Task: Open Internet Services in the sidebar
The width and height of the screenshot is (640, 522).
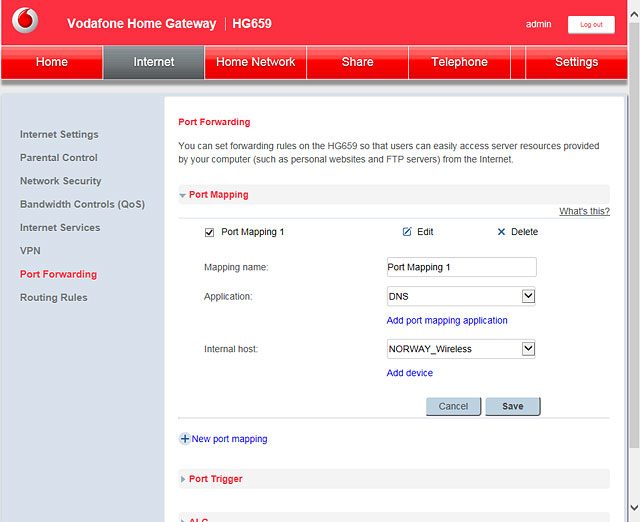Action: pos(60,227)
